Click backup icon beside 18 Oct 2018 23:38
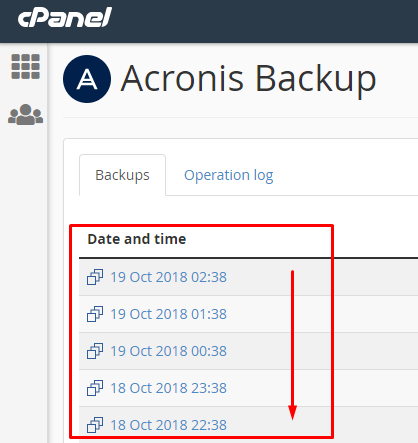The width and height of the screenshot is (418, 443). pyautogui.click(x=95, y=388)
